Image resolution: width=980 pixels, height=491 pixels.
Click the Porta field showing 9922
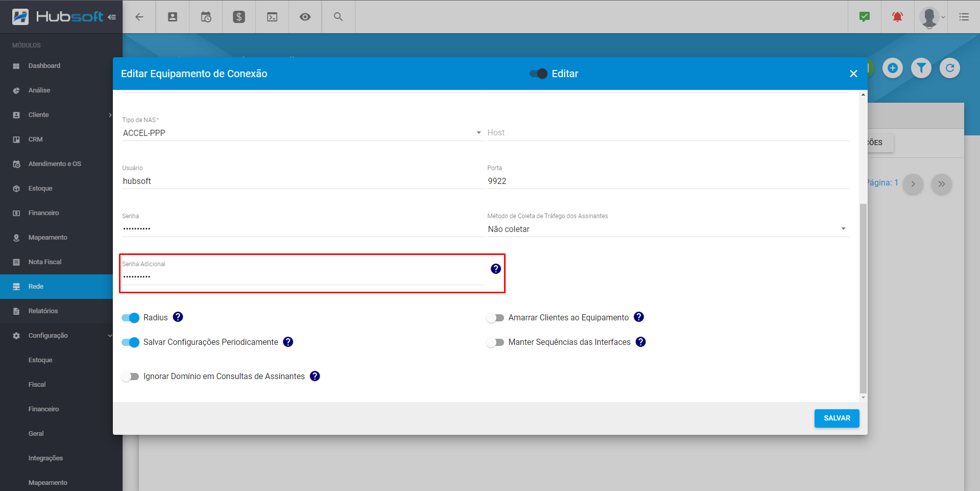(x=668, y=181)
